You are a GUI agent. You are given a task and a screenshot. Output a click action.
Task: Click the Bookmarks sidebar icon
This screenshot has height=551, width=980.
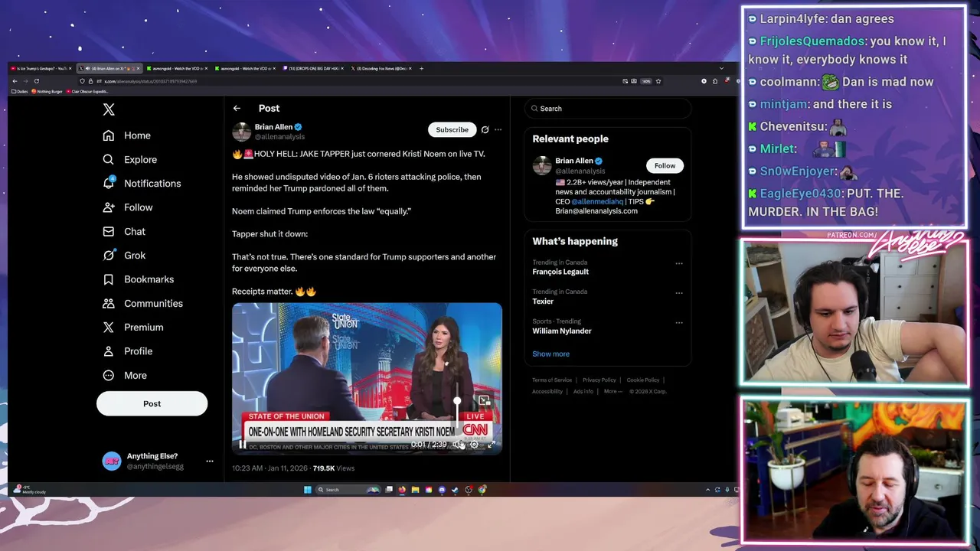click(109, 279)
